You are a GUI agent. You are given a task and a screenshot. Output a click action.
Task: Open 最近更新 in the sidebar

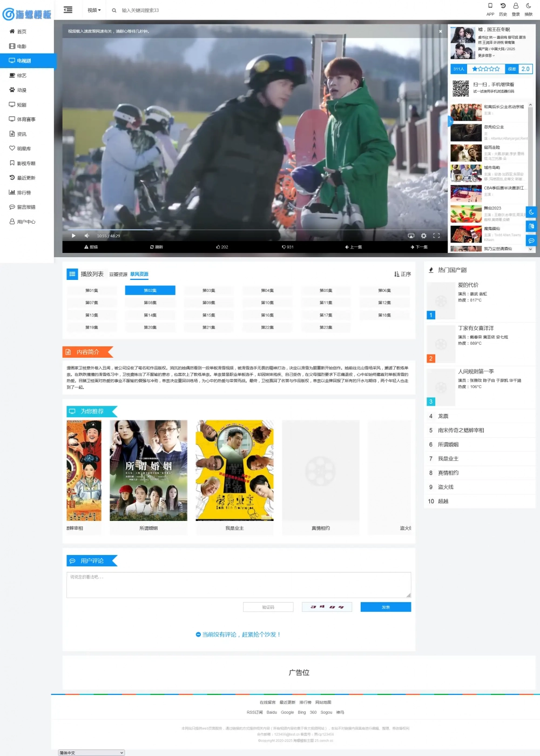pyautogui.click(x=27, y=178)
